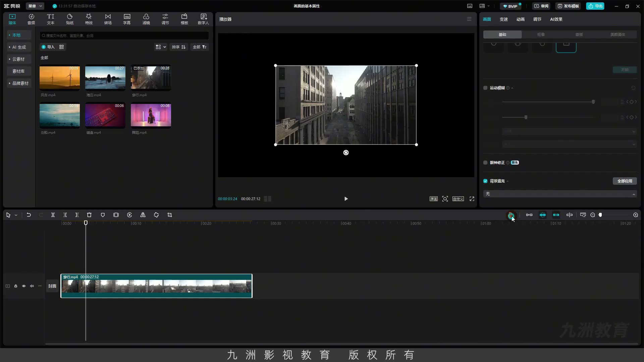Open the 菜单 dropdown menu
The width and height of the screenshot is (644, 362).
(x=35, y=6)
